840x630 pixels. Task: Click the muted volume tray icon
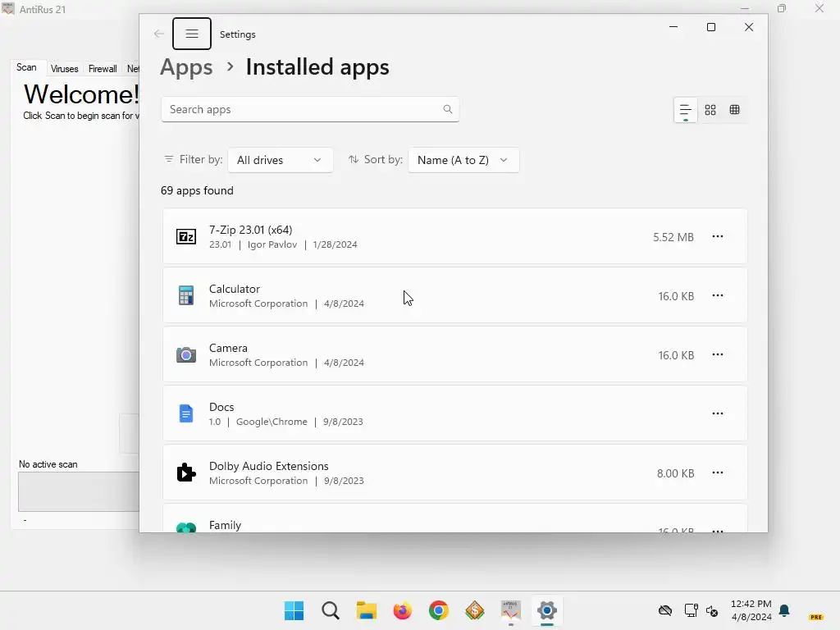click(x=712, y=610)
